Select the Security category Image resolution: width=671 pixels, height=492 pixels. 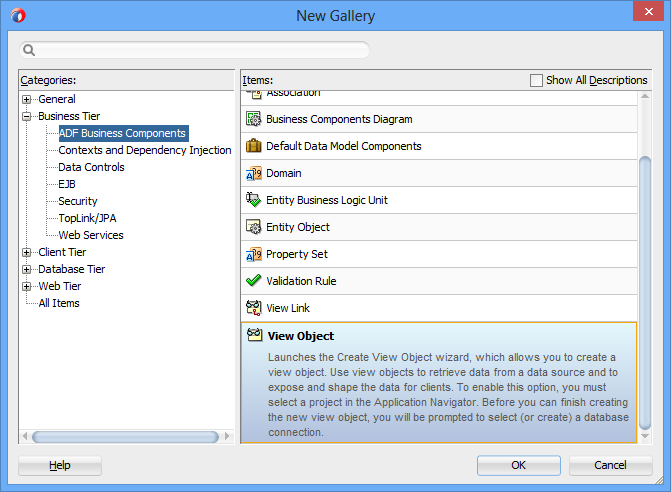coord(78,201)
